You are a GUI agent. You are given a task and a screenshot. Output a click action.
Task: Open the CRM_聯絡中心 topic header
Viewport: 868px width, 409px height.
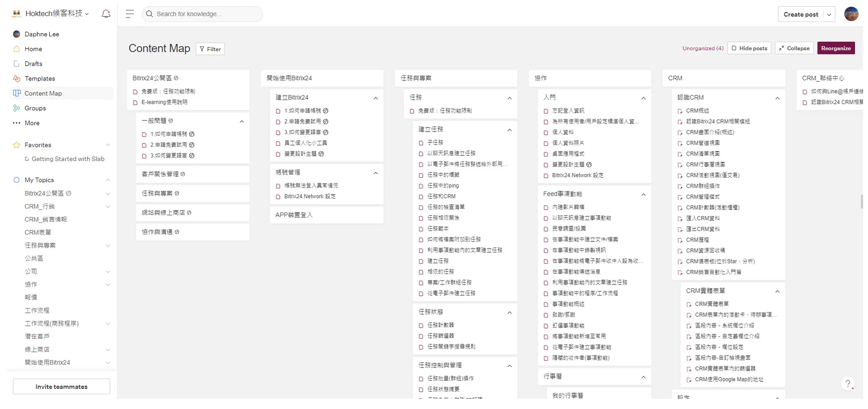pyautogui.click(x=823, y=78)
